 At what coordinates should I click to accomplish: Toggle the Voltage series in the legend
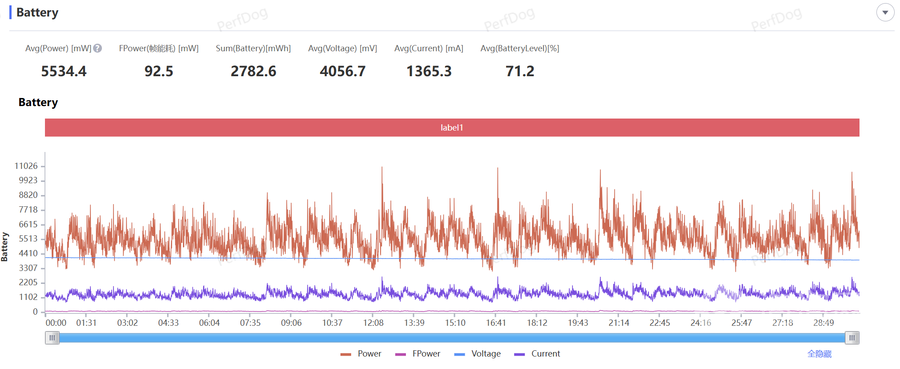point(478,354)
